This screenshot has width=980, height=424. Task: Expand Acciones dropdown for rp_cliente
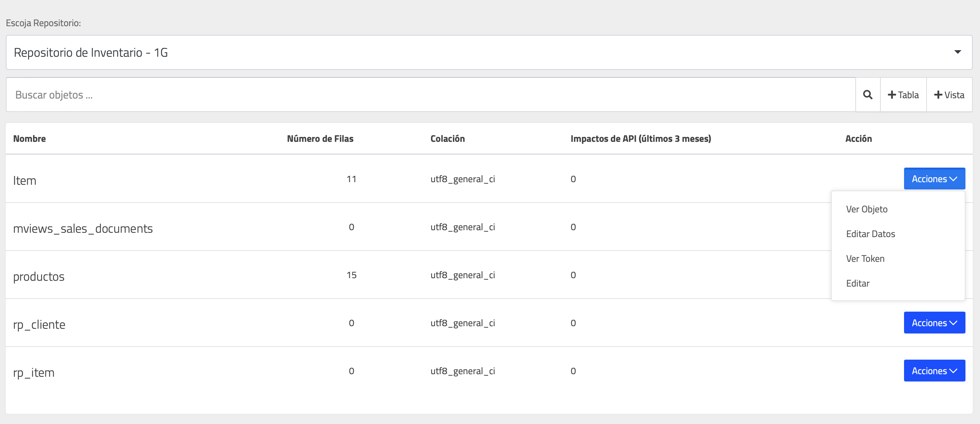click(x=934, y=323)
